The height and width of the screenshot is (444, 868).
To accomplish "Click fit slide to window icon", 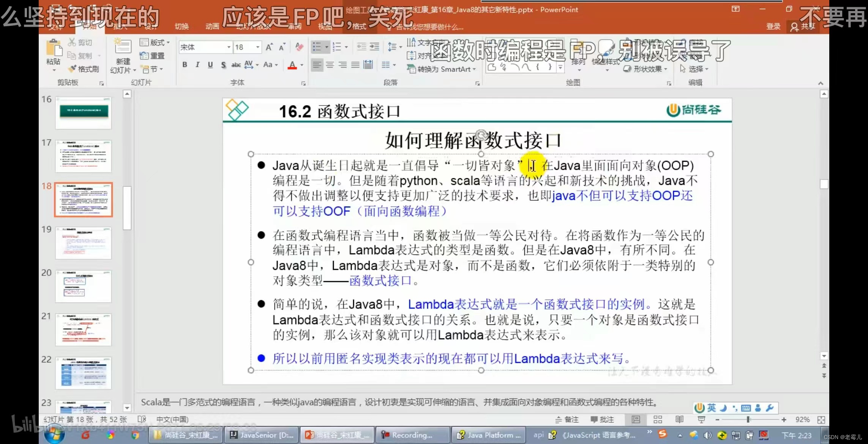I will pos(821,419).
